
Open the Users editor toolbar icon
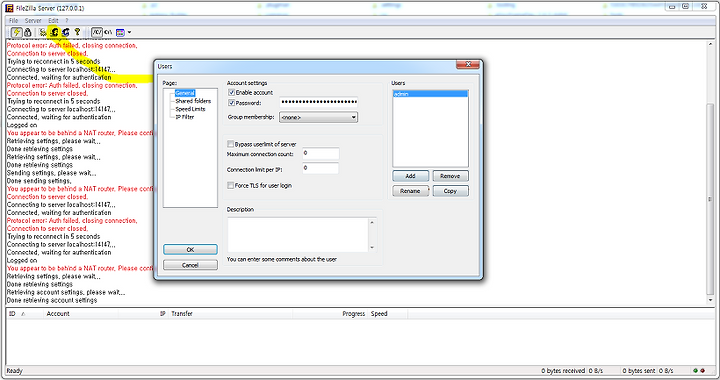(54, 32)
